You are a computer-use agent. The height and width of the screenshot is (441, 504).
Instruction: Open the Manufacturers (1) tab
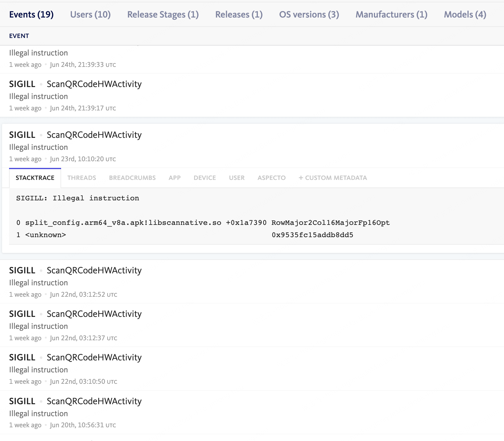[x=391, y=14]
